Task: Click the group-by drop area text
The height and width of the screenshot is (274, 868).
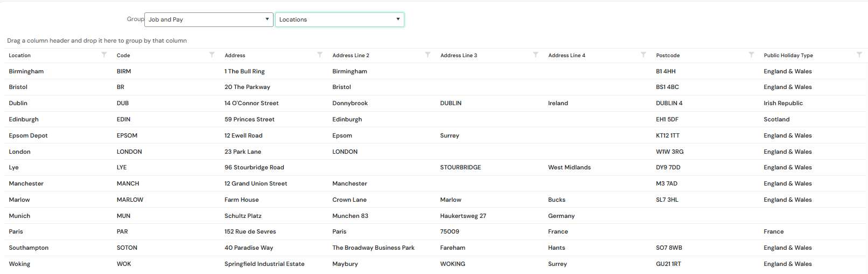Action: [97, 40]
